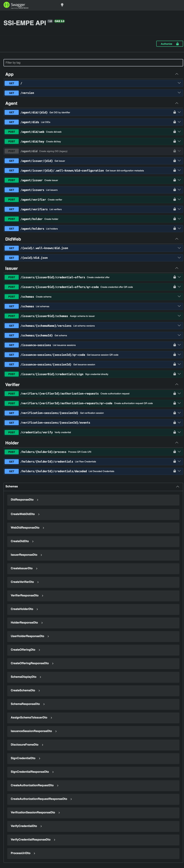184x868 pixels.
Task: Click lock icon on POST /agent/verifier
Action: (174, 200)
